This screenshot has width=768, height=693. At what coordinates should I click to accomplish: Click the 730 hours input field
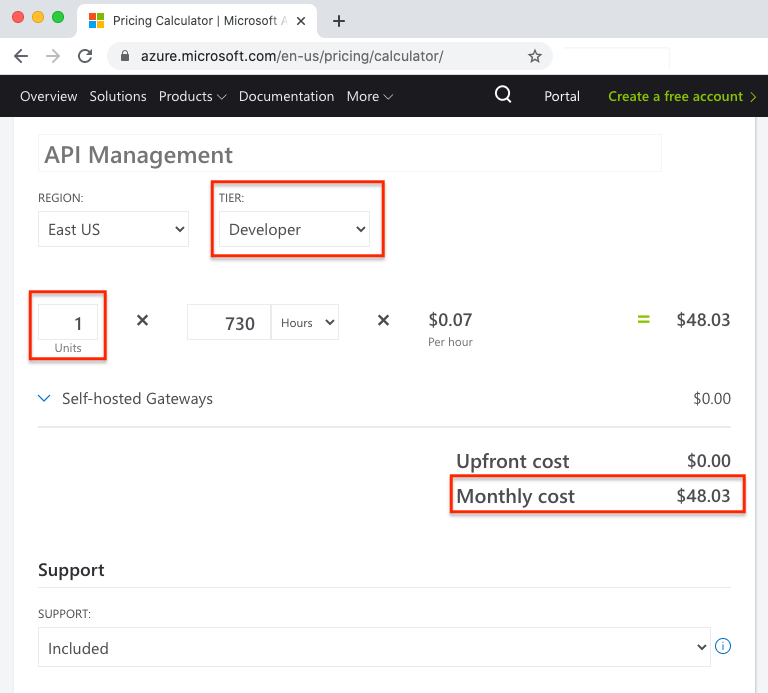229,322
